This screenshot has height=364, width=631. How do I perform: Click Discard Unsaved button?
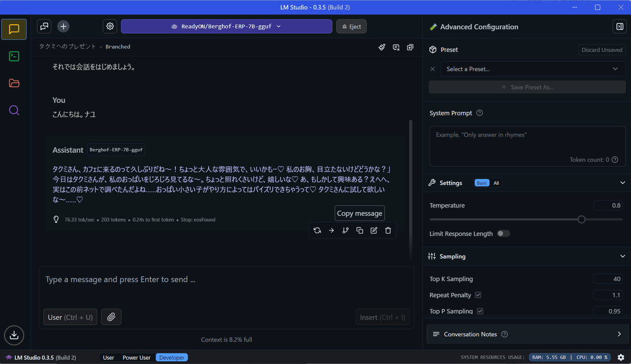click(602, 50)
